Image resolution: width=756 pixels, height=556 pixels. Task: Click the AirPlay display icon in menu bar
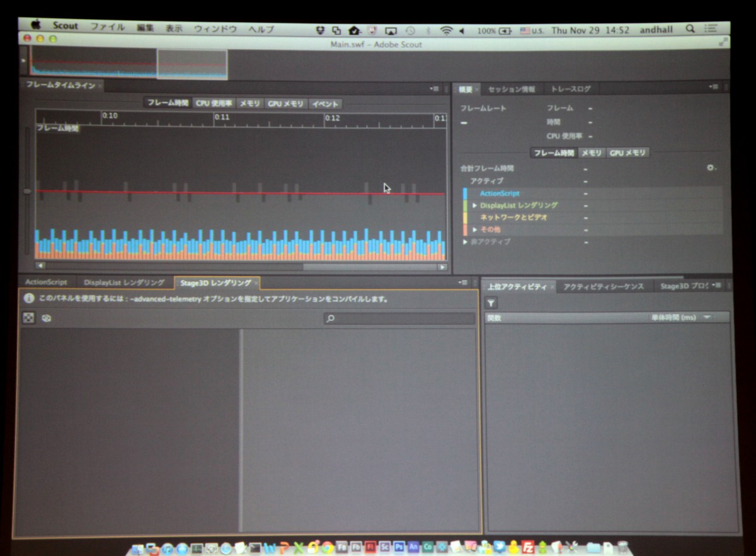click(x=391, y=30)
